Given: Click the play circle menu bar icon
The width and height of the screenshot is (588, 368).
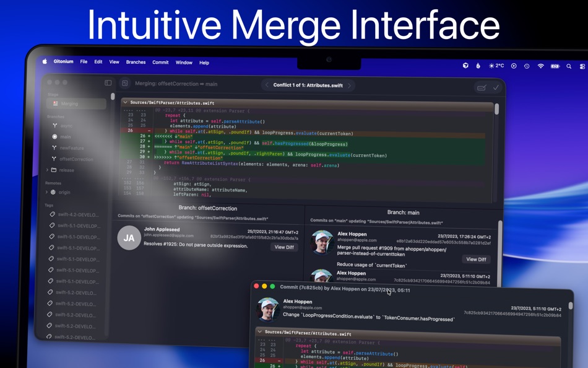Looking at the screenshot, I should (514, 66).
